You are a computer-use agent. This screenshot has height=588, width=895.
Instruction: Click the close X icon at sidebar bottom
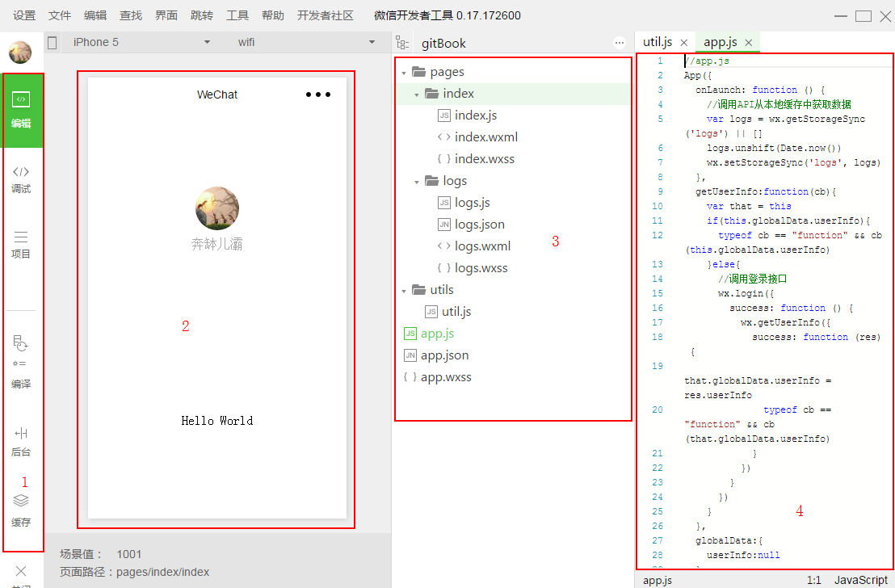click(x=21, y=571)
